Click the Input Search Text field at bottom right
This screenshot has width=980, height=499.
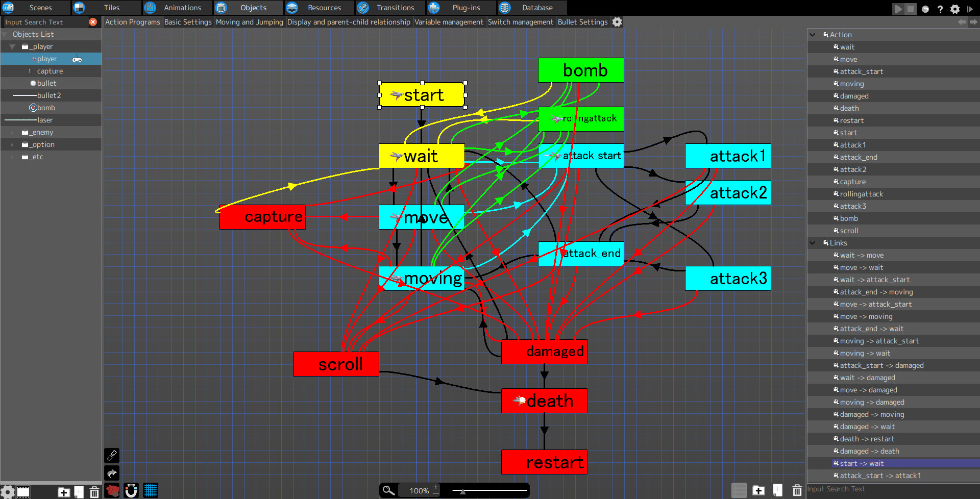pyautogui.click(x=868, y=489)
